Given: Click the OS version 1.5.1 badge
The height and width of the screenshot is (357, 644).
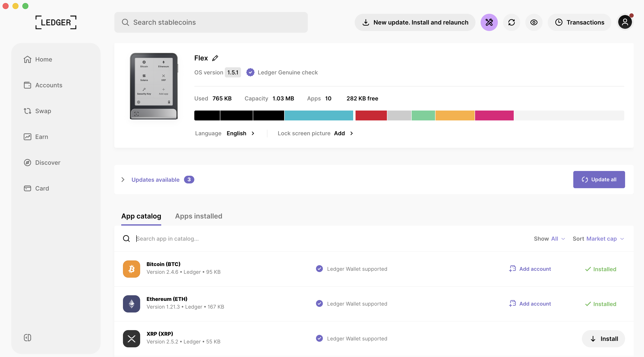Looking at the screenshot, I should point(233,72).
